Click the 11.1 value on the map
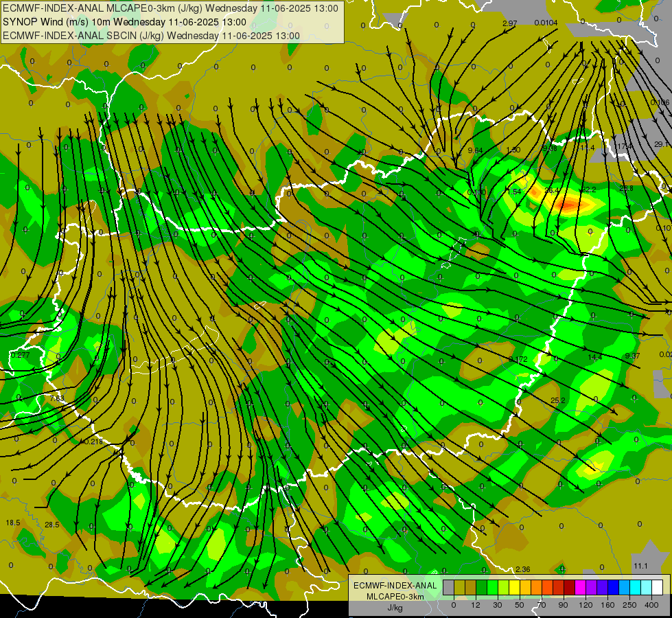The image size is (672, 618). 640,566
